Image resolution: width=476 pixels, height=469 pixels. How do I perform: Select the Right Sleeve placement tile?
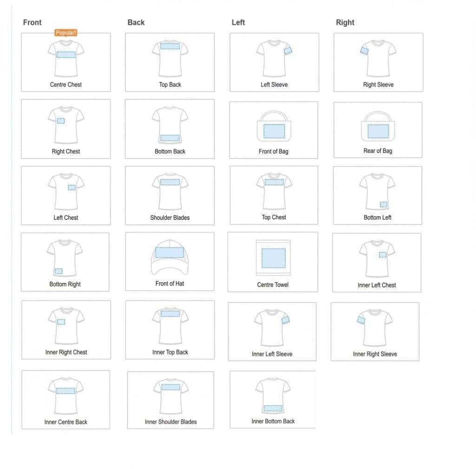click(378, 62)
